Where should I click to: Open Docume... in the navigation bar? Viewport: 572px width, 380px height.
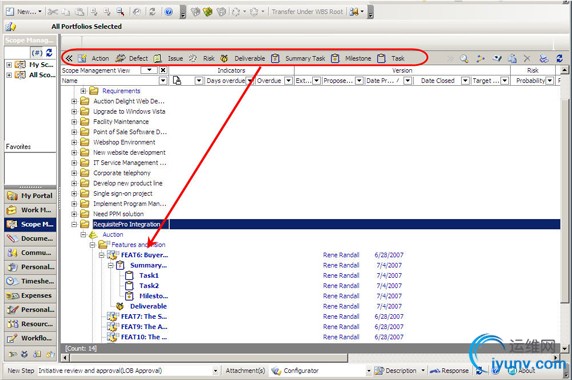(x=30, y=239)
